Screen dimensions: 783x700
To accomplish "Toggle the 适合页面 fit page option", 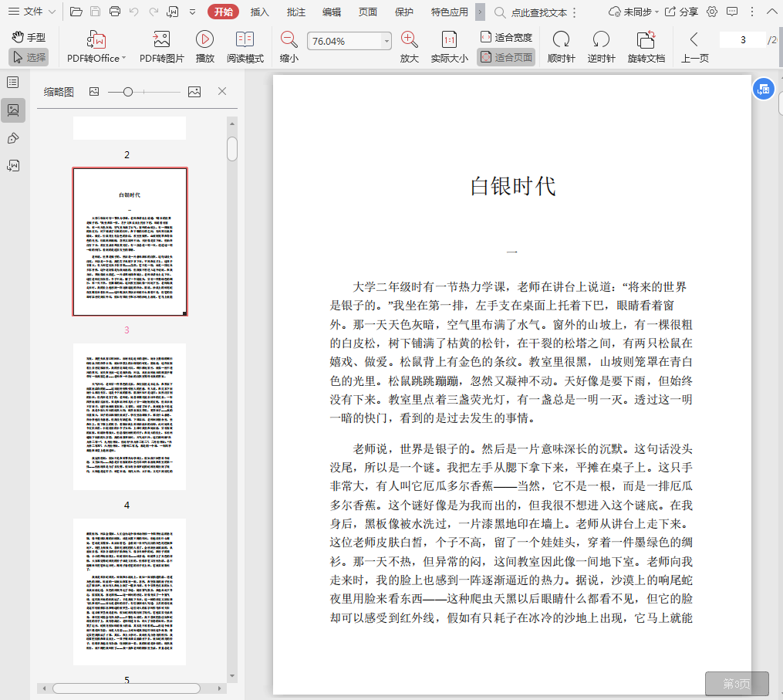I will click(x=507, y=57).
